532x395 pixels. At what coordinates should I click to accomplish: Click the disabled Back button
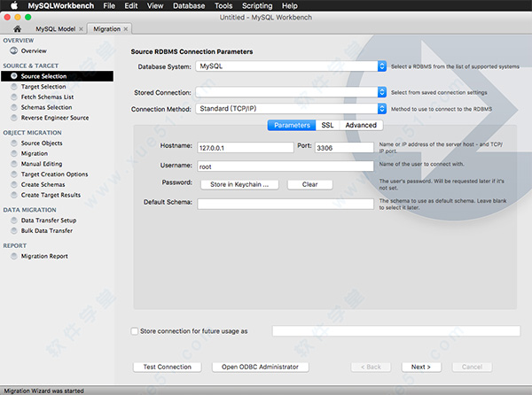click(371, 367)
